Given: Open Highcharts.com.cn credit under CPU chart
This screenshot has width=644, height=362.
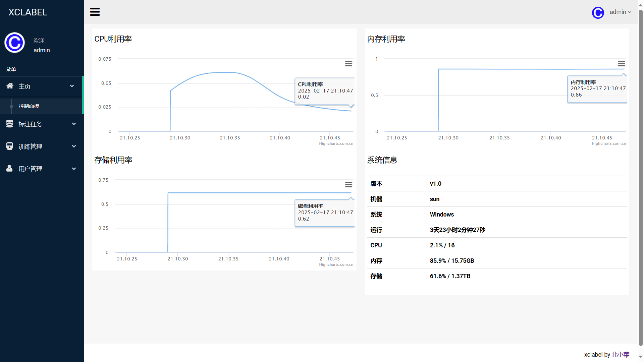Looking at the screenshot, I should (336, 144).
